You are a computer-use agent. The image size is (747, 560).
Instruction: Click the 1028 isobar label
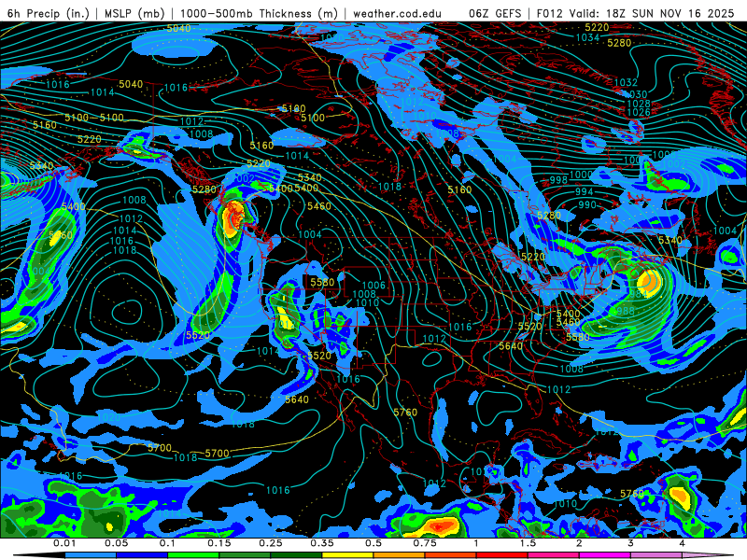coord(639,104)
